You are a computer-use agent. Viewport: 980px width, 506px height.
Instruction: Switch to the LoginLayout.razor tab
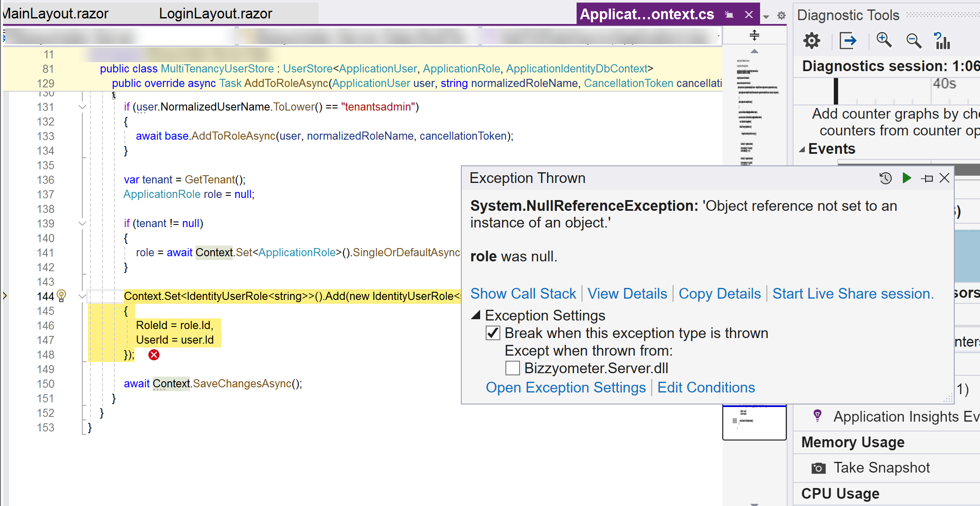pyautogui.click(x=216, y=14)
